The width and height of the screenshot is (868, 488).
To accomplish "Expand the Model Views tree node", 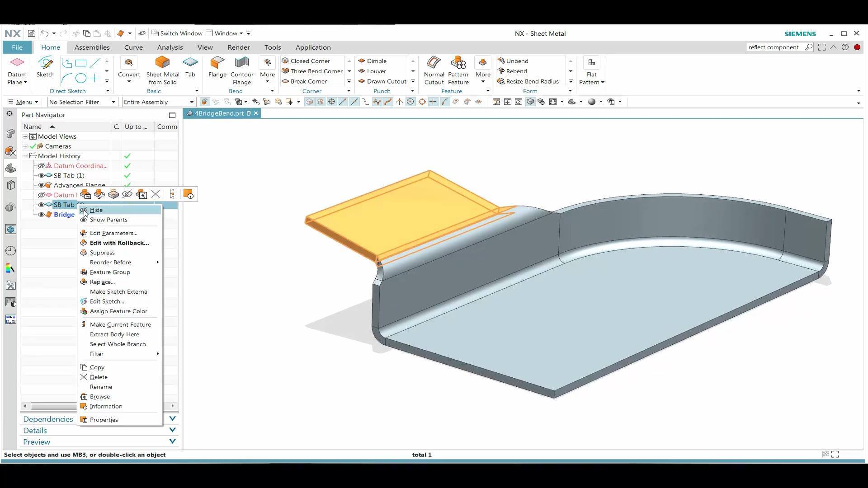I will coord(25,136).
